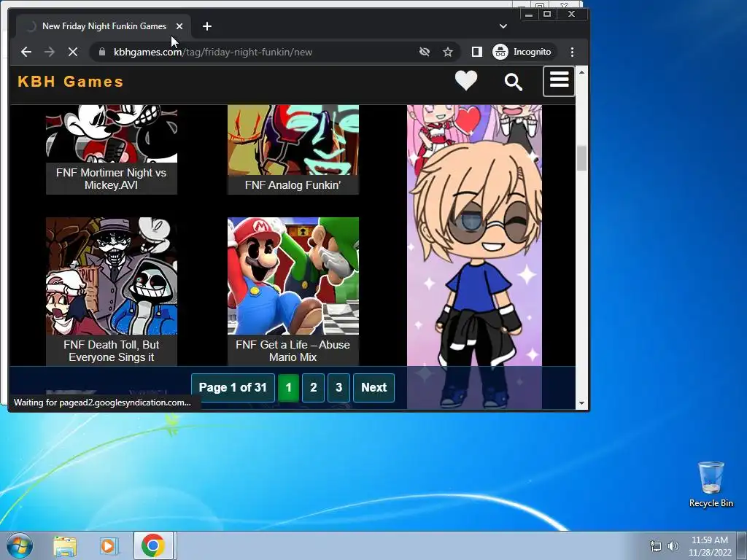Click the Death Toll game thumbnail
The height and width of the screenshot is (560, 747).
point(112,276)
